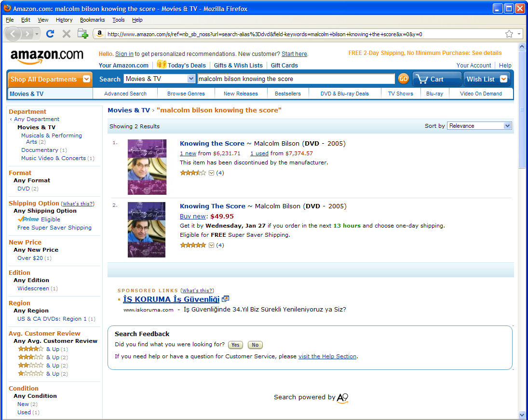The image size is (528, 420).
Task: Click the vertical scrollbar down arrow
Action: 522,415
